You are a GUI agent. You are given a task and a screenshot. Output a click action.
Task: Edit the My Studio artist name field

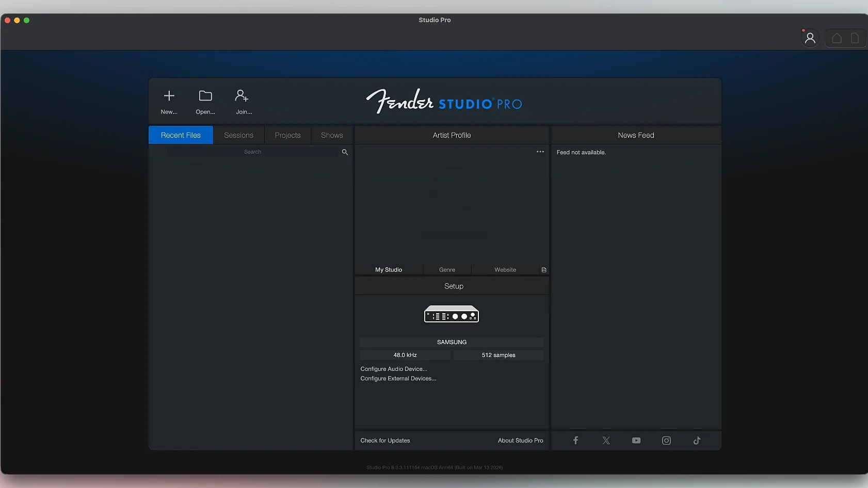click(389, 270)
